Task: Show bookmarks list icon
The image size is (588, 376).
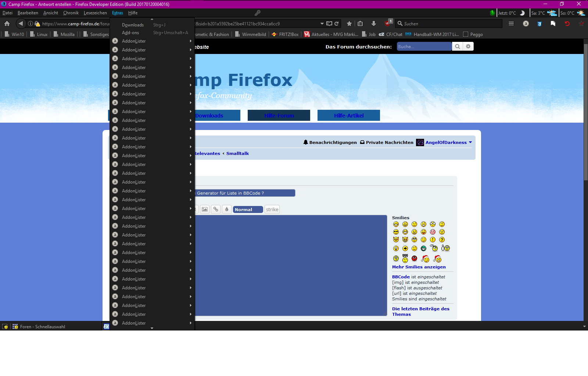Action: 360,23
